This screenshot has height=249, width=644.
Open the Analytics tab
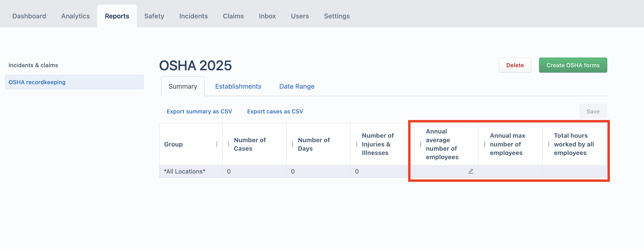(76, 16)
